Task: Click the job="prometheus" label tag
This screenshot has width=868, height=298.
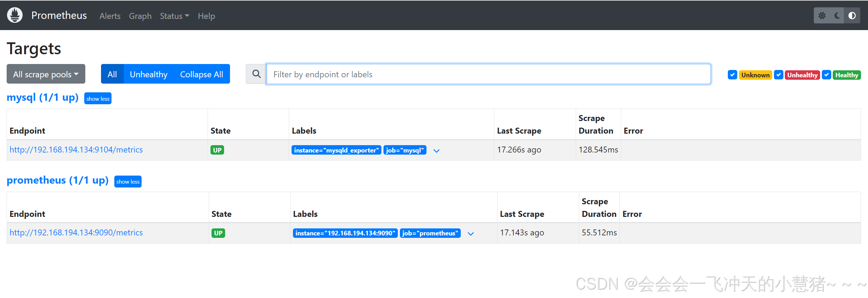Action: (430, 233)
